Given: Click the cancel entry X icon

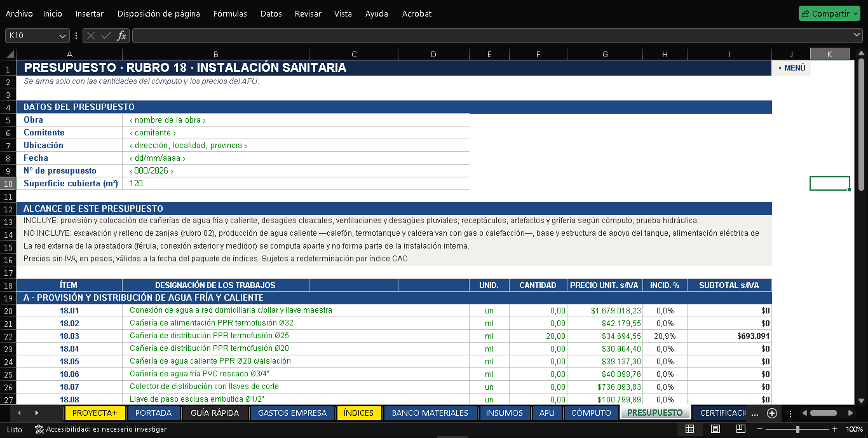Looking at the screenshot, I should tap(92, 36).
